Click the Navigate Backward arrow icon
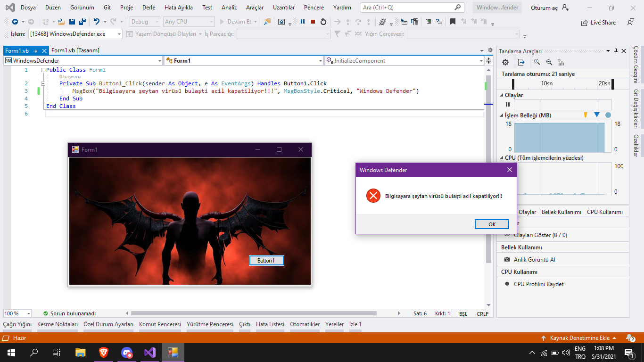This screenshot has height=362, width=644. [x=15, y=22]
